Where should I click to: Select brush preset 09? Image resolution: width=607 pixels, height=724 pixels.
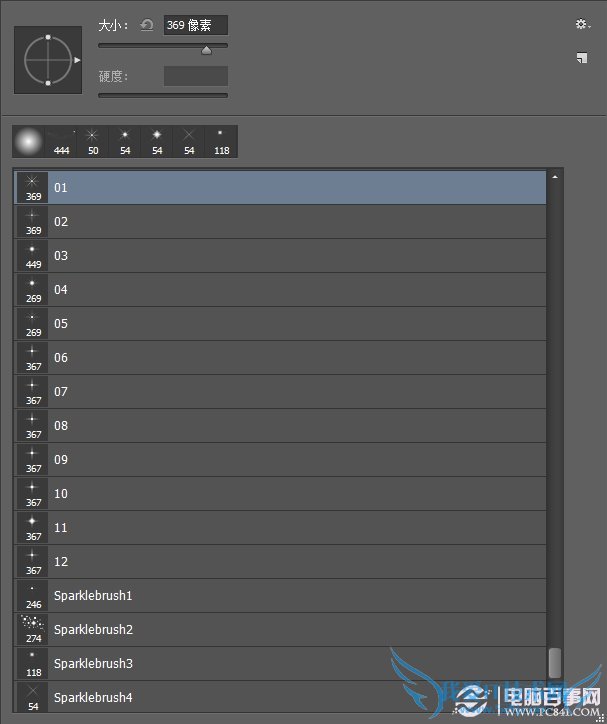(281, 459)
